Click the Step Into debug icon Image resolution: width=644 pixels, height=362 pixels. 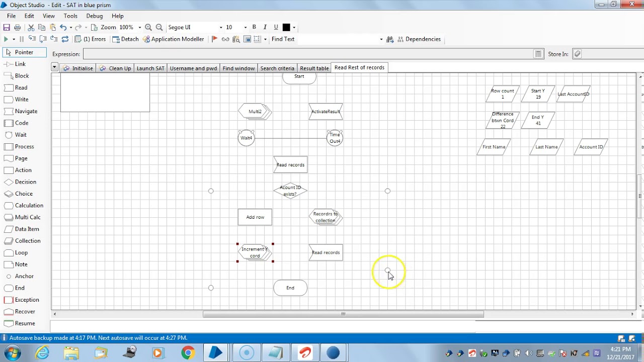coord(32,39)
